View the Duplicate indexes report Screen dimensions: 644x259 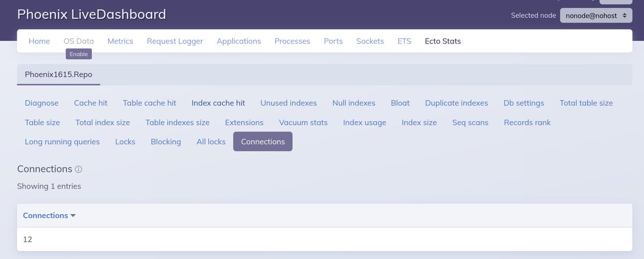457,103
